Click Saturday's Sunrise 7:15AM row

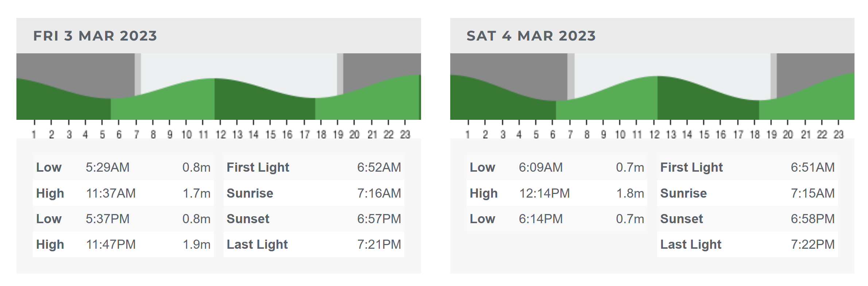point(748,193)
